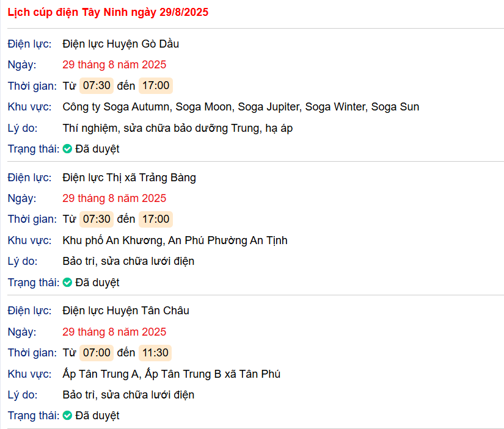Select the 07:30 start time badge for Gò Dầu
This screenshot has width=504, height=429.
click(97, 85)
